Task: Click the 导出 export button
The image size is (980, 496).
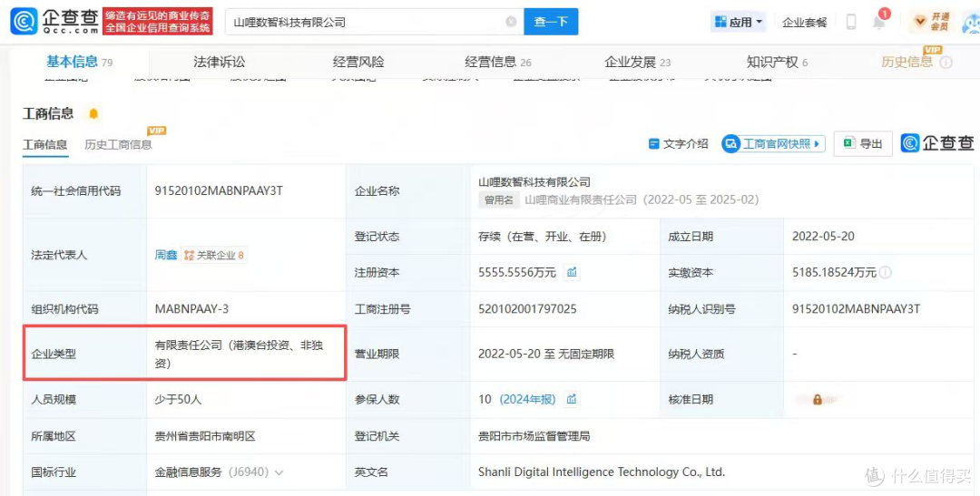Action: tap(863, 143)
